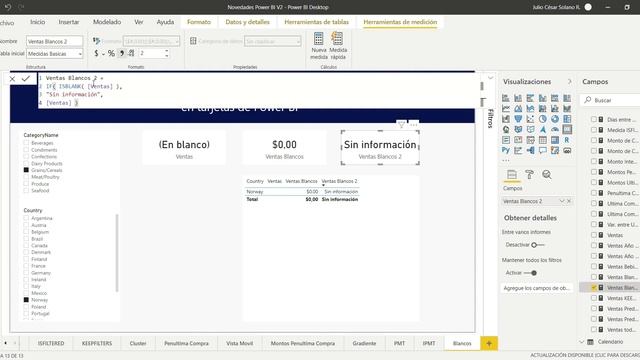Open the Analytics magnifier pane
Image resolution: width=640 pixels, height=360 pixels.
pyautogui.click(x=547, y=175)
